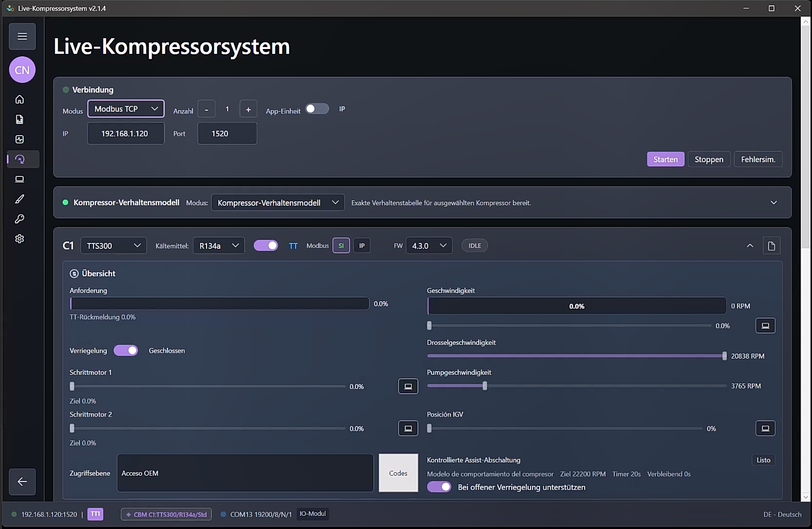Click the Starten button

(x=666, y=159)
